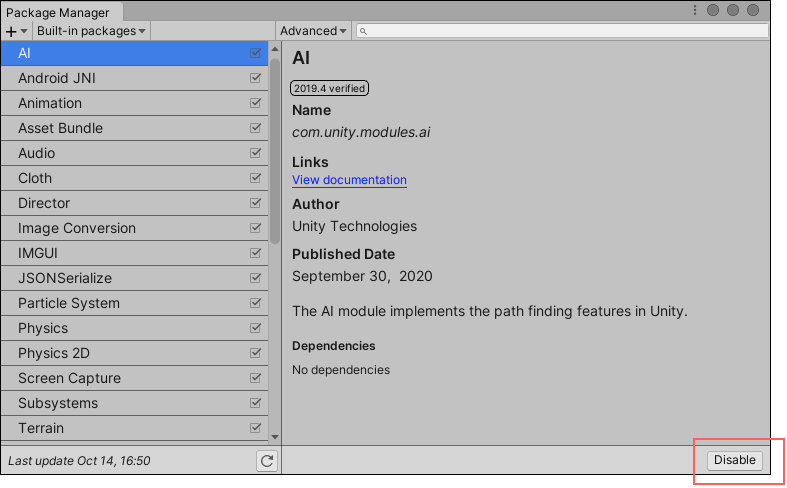Select the Physics 2D package
The height and width of the screenshot is (488, 787).
coord(135,353)
